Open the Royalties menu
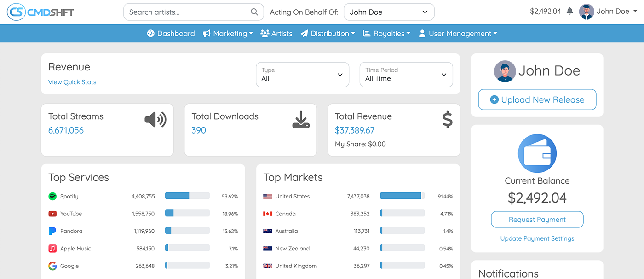Screen dimensions: 644x279 [386, 33]
